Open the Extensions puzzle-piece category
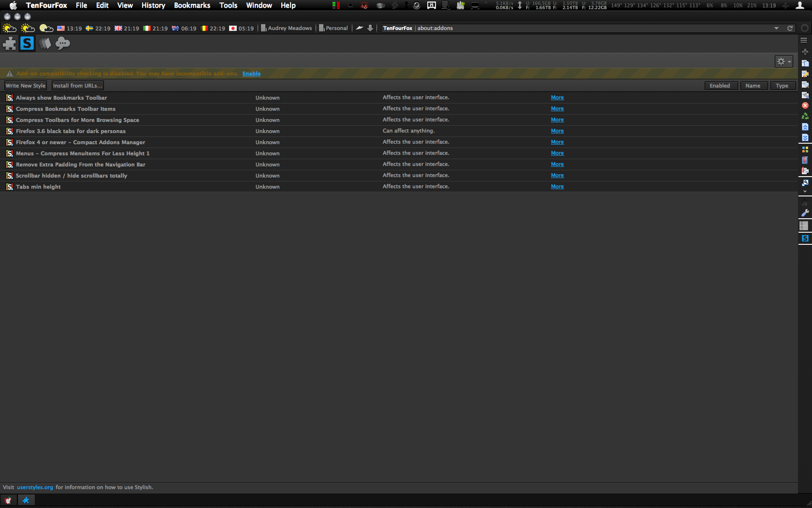812x508 pixels. (10, 44)
